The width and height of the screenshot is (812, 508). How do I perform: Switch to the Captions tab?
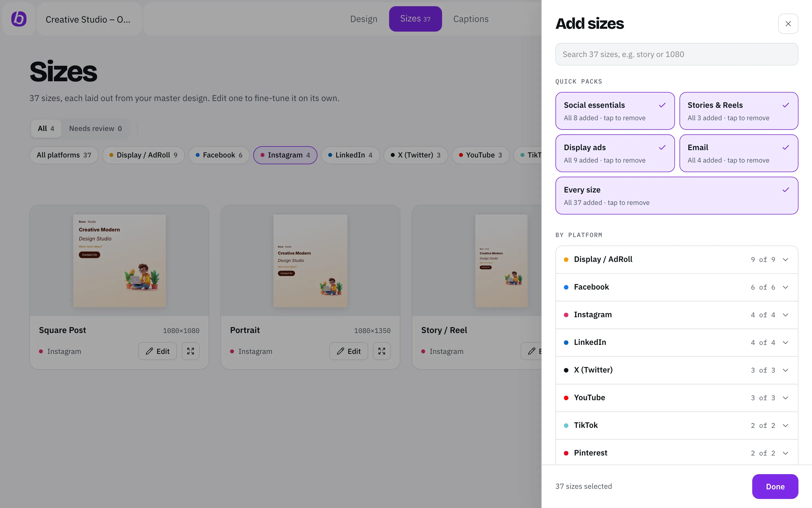click(x=471, y=19)
